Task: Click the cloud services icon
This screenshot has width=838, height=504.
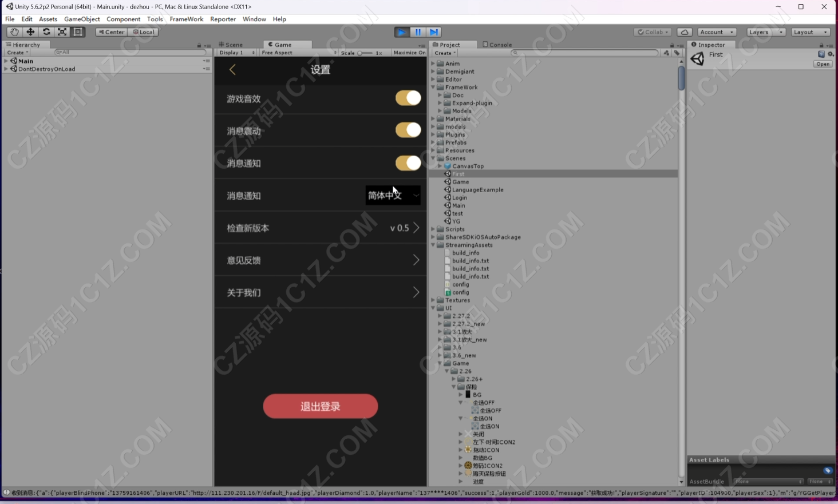Action: pos(685,32)
